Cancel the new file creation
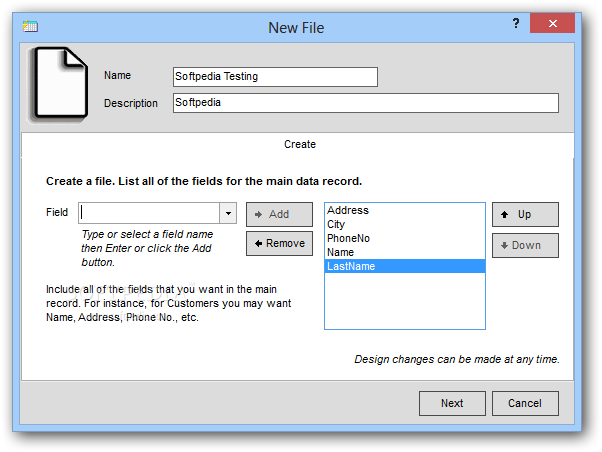Viewport: 602px width, 452px height. (525, 403)
